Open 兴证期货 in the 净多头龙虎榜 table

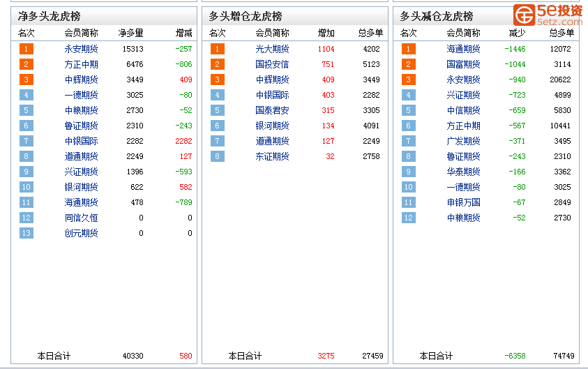(81, 172)
